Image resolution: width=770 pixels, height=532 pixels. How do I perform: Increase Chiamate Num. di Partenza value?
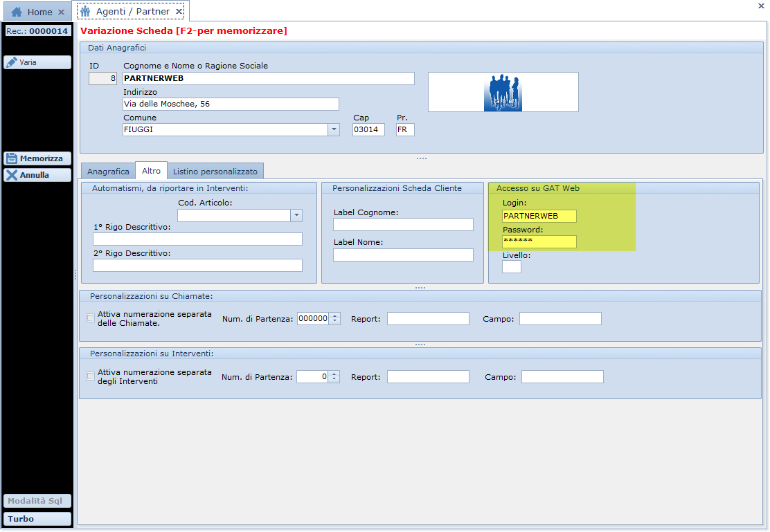(x=334, y=316)
